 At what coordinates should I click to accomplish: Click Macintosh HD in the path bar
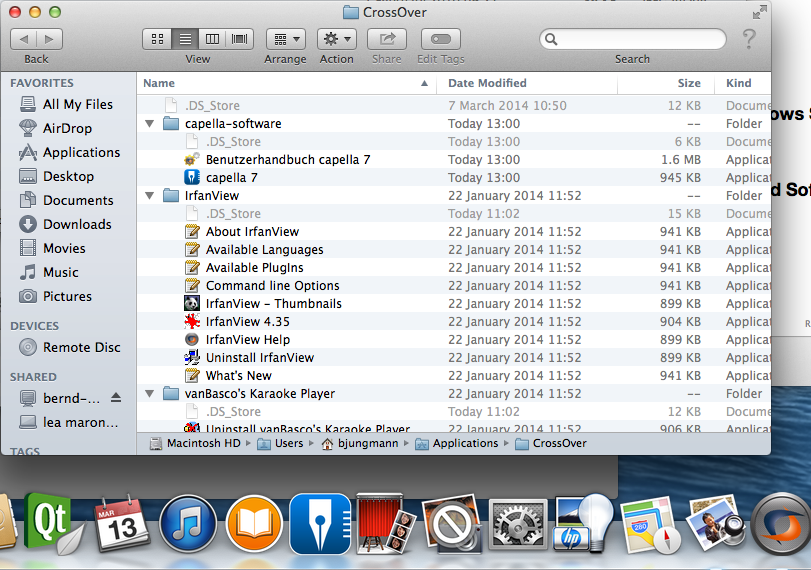(195, 443)
